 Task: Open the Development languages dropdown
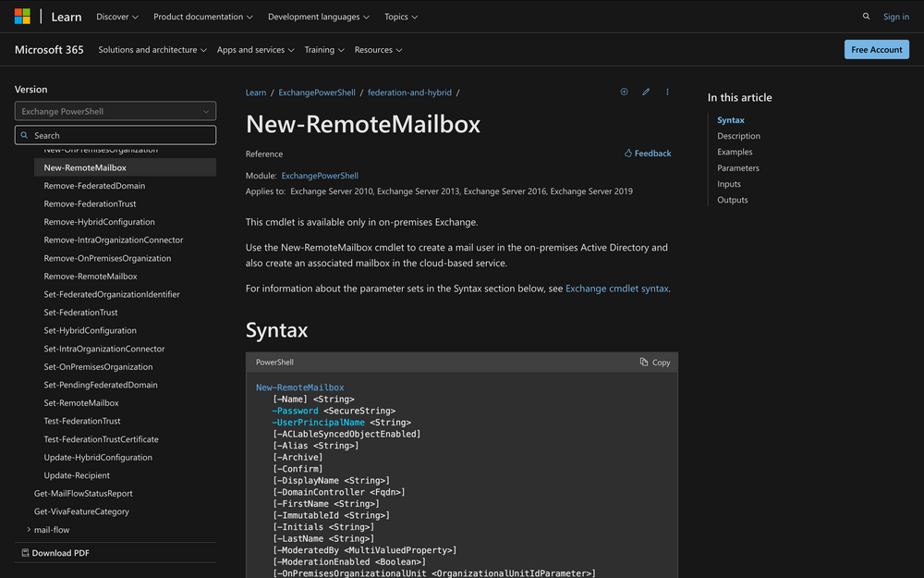pos(318,16)
